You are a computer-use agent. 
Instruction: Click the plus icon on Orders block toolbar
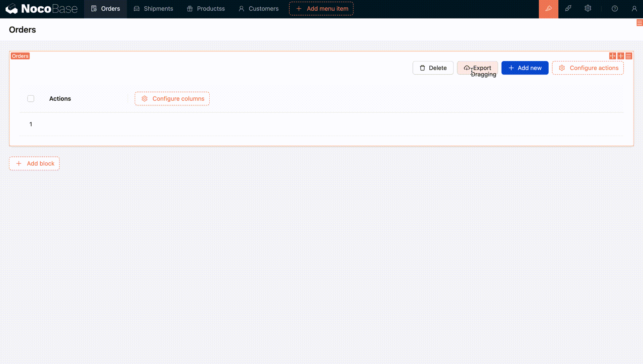click(x=620, y=56)
